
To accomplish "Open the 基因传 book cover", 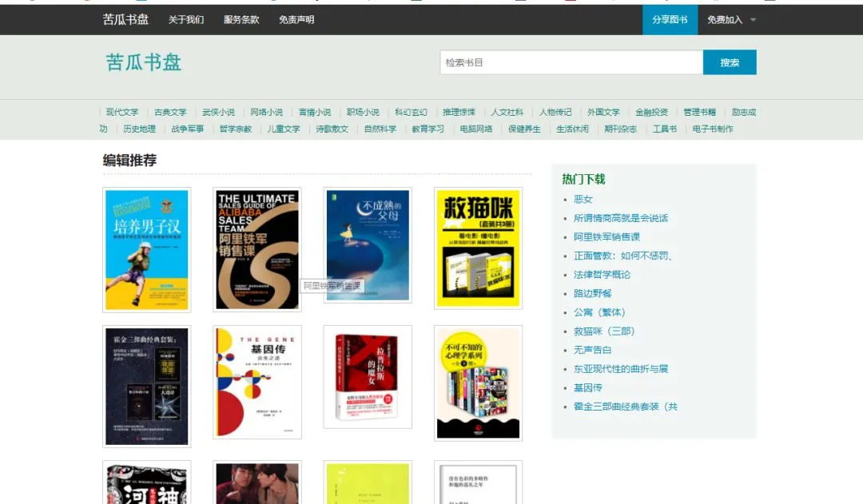I will [257, 383].
